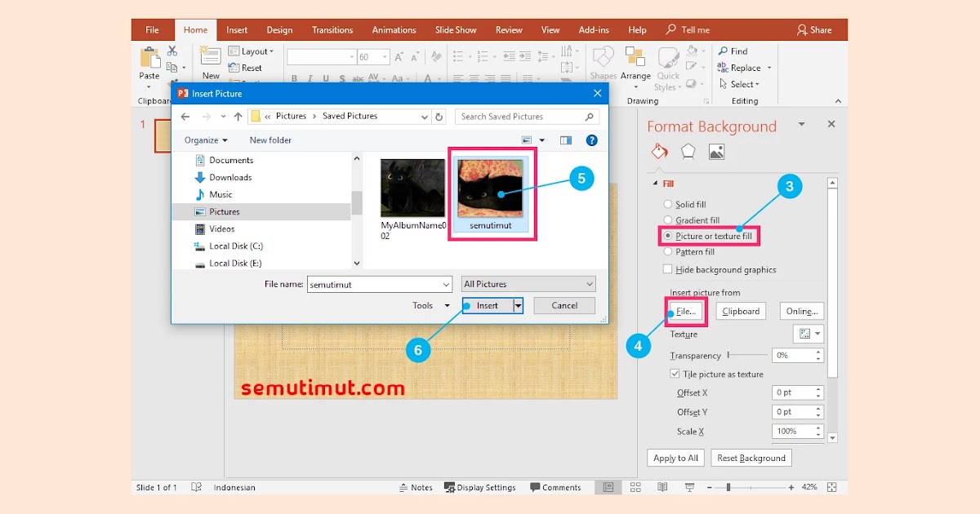
Task: Open the Help icon in Insert Picture dialog
Action: 591,140
